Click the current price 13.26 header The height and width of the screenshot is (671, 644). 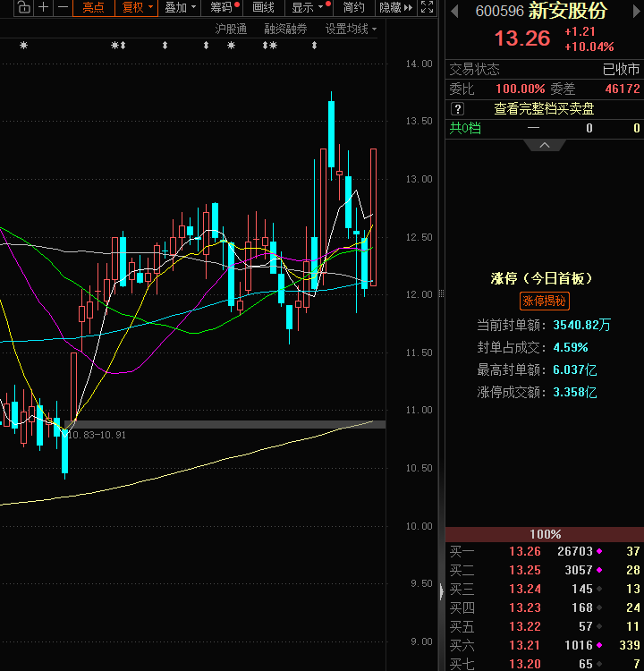pyautogui.click(x=522, y=38)
